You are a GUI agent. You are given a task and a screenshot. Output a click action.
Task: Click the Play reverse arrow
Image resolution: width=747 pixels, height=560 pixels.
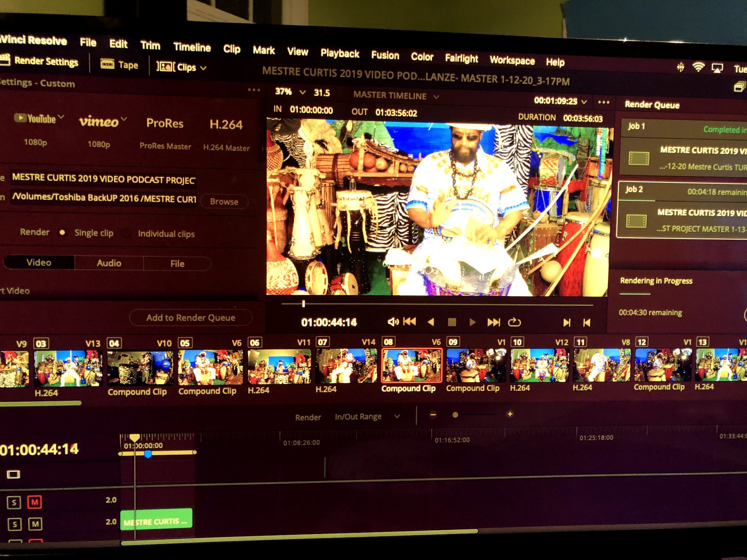coord(431,322)
